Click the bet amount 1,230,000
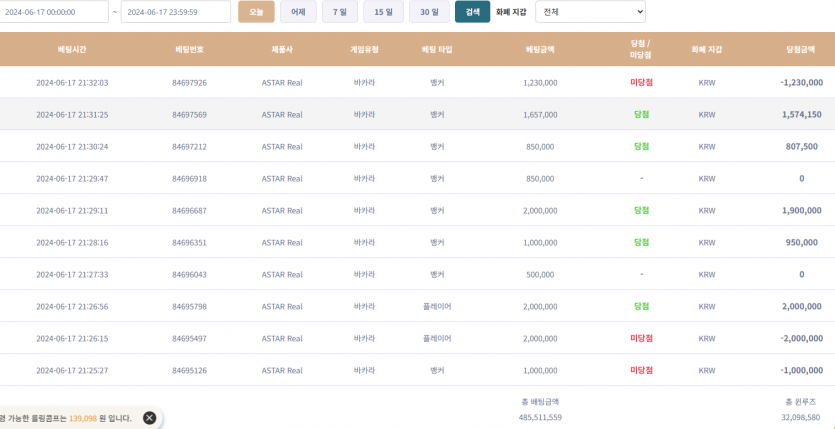The height and width of the screenshot is (429, 835). coord(540,83)
